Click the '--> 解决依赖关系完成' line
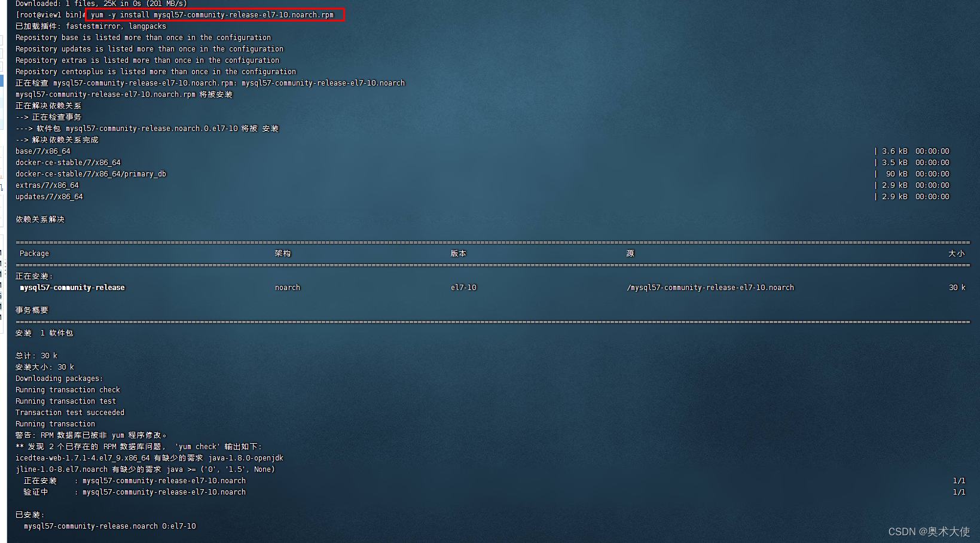 [57, 140]
